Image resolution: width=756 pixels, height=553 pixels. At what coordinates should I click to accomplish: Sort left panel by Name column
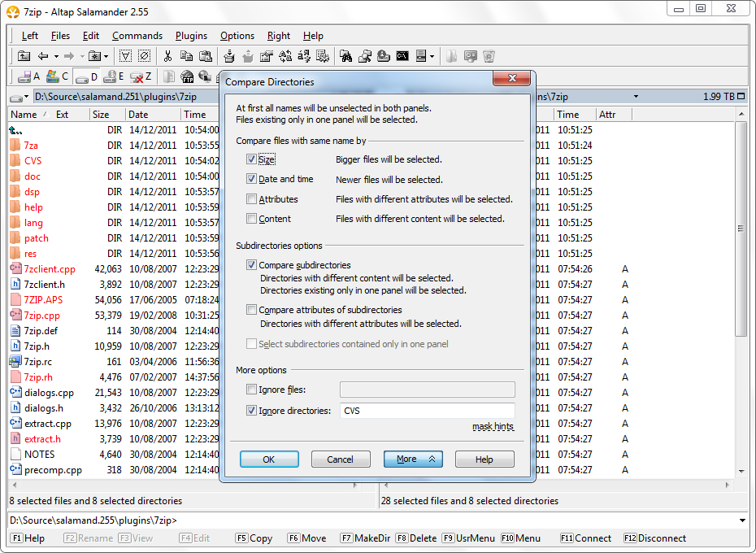click(x=24, y=115)
